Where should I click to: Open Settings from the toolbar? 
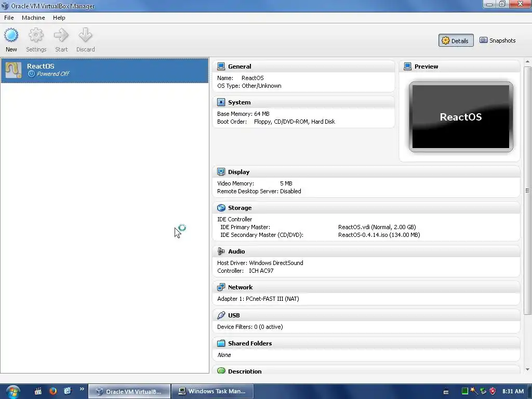click(x=36, y=40)
